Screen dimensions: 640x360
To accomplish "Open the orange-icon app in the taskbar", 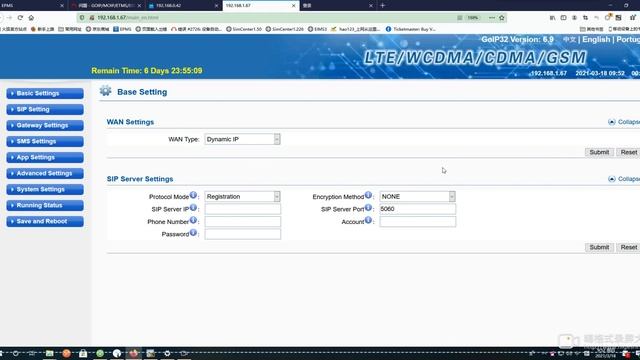I will pyautogui.click(x=67, y=353).
